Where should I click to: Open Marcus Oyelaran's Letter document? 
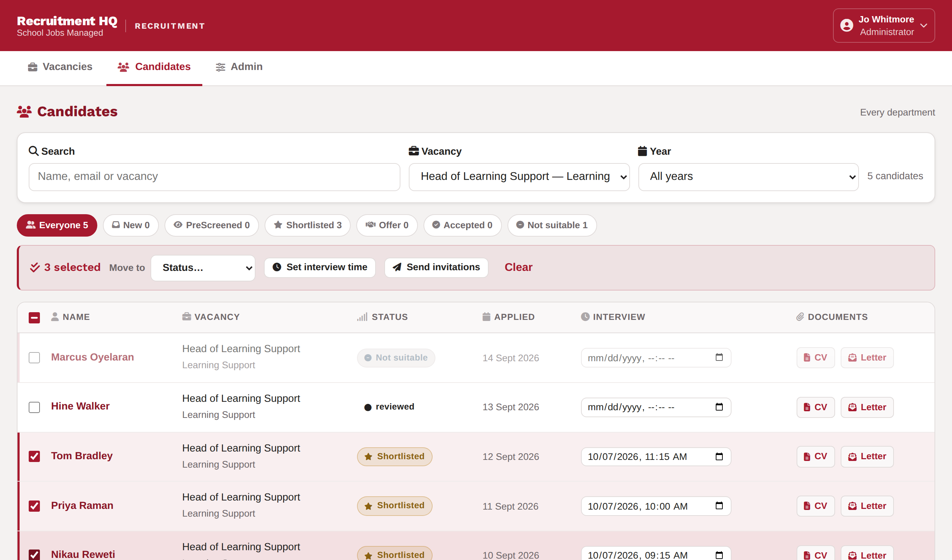(867, 357)
